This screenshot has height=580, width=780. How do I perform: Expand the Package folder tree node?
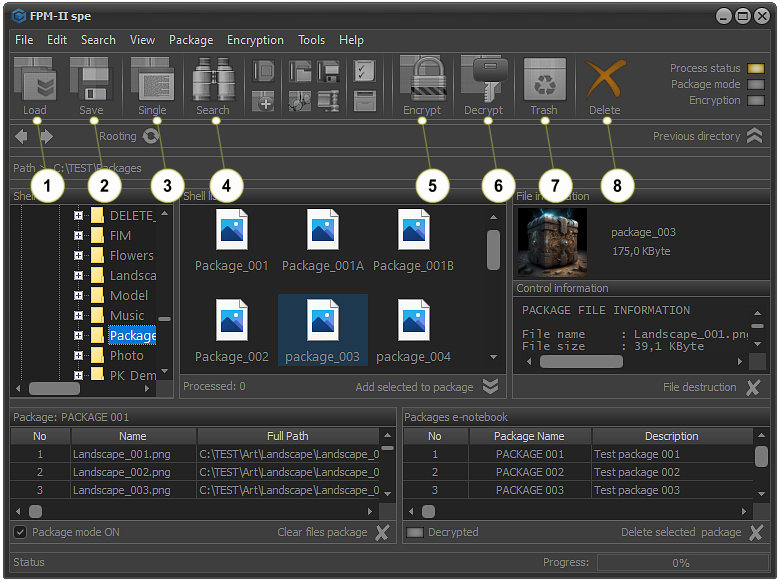tap(78, 335)
